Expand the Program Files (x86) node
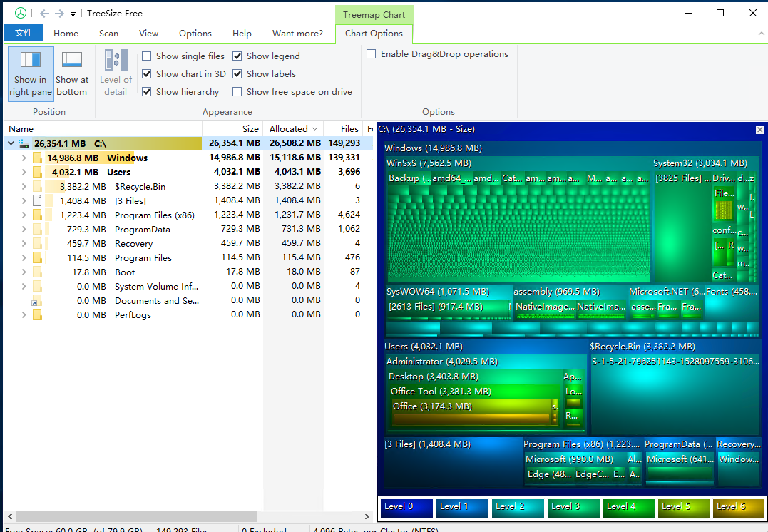This screenshot has width=768, height=532. click(x=24, y=215)
